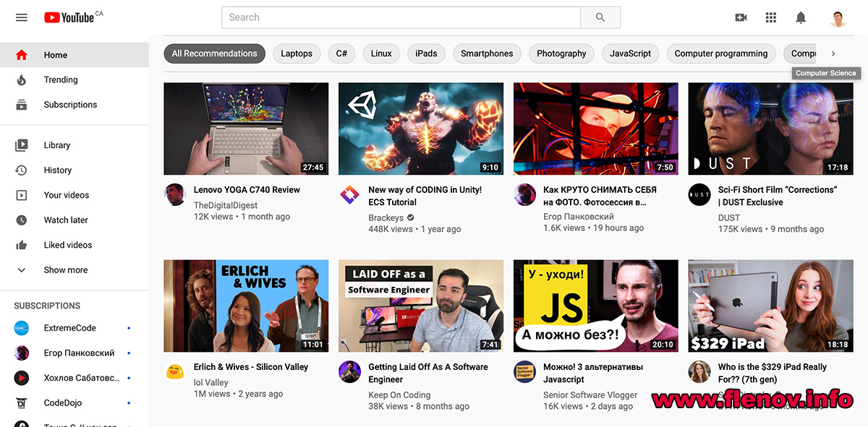Screen dimensions: 868x427
Task: Click Senior Software Vlogger channel name
Action: point(590,395)
